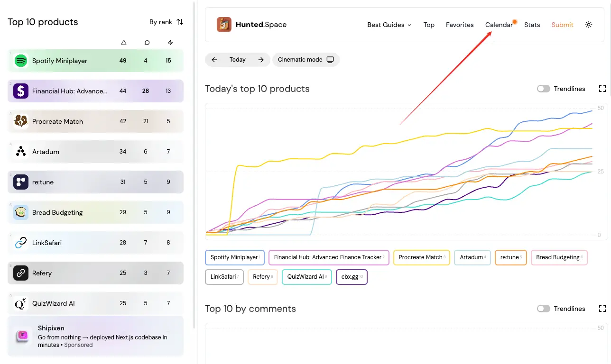Sort product list by comments bubble icon
The height and width of the screenshot is (364, 611).
(147, 43)
